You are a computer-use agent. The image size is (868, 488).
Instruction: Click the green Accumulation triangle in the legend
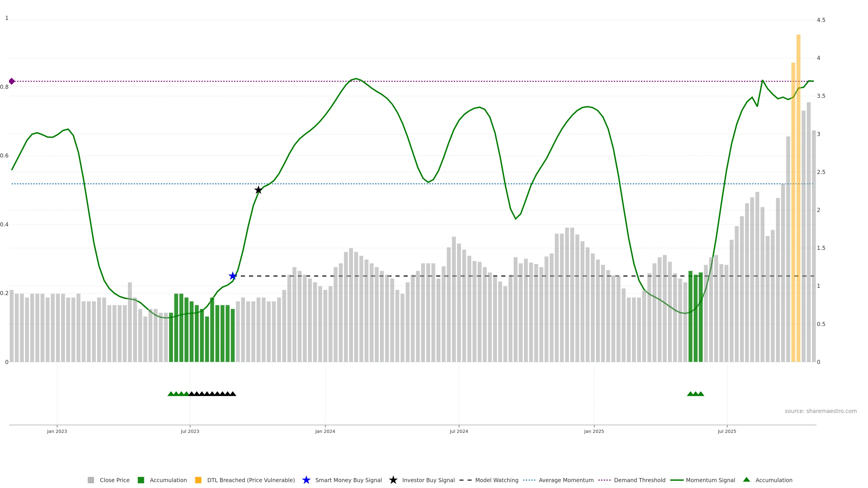pos(746,480)
